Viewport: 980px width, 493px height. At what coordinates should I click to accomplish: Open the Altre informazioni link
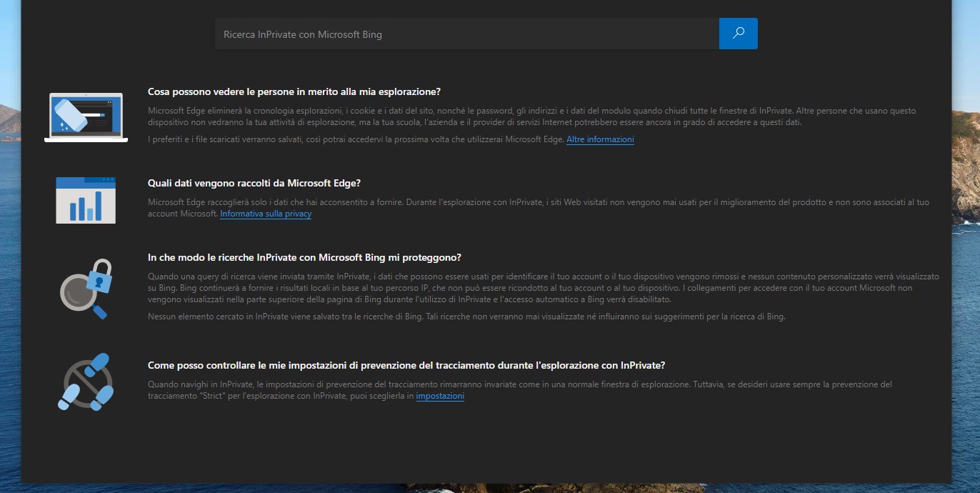coord(600,139)
